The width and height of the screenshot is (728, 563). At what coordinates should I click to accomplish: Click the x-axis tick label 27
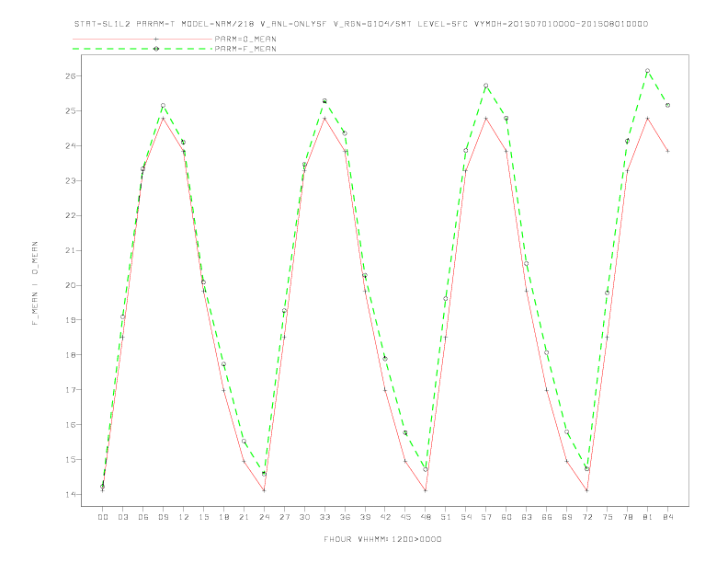[x=284, y=517]
